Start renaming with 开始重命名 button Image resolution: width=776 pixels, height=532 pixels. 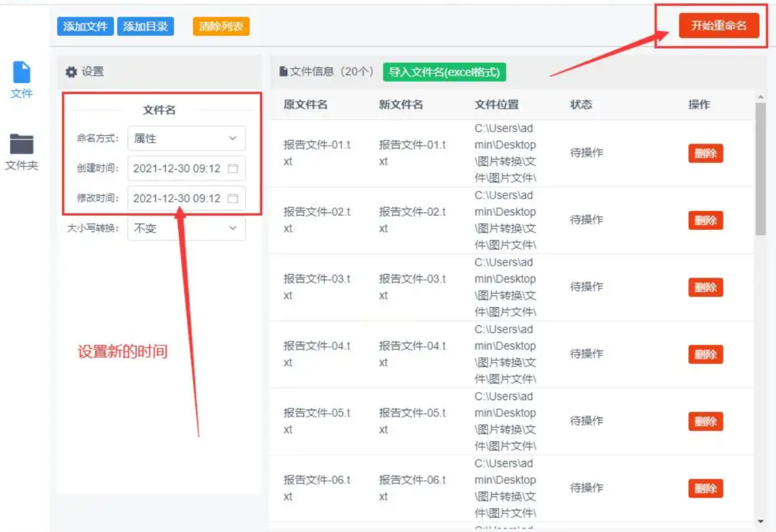click(718, 26)
